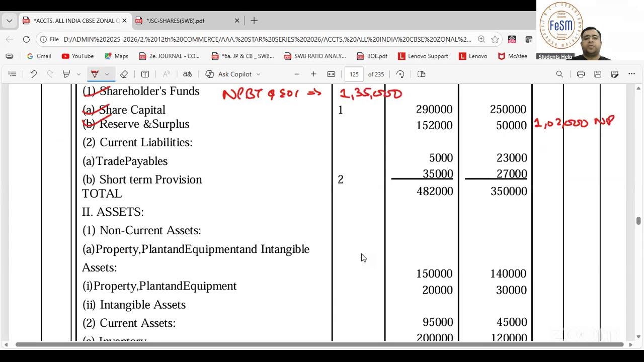Save the PDF document
Image resolution: width=644 pixels, height=362 pixels.
598,74
